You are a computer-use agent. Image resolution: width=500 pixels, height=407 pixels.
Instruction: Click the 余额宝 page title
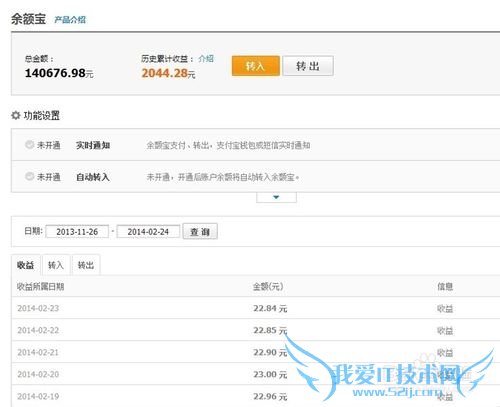click(29, 19)
